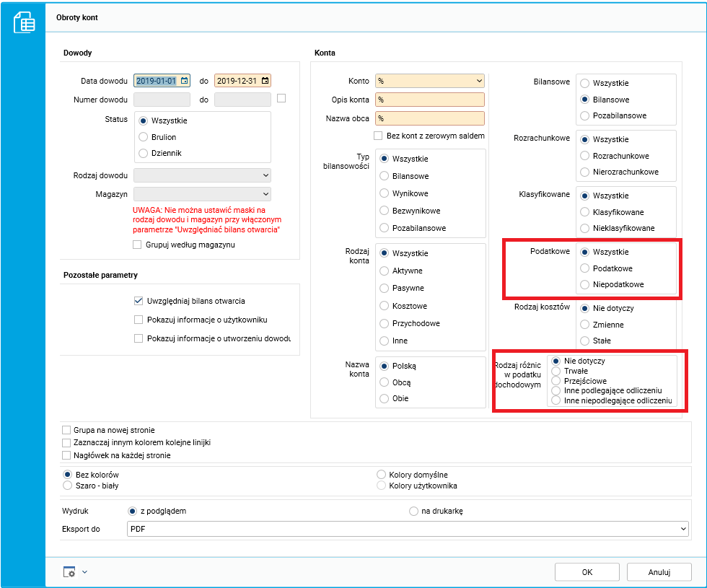The width and height of the screenshot is (707, 588).
Task: Open the Konto dropdown list
Action: [x=479, y=81]
